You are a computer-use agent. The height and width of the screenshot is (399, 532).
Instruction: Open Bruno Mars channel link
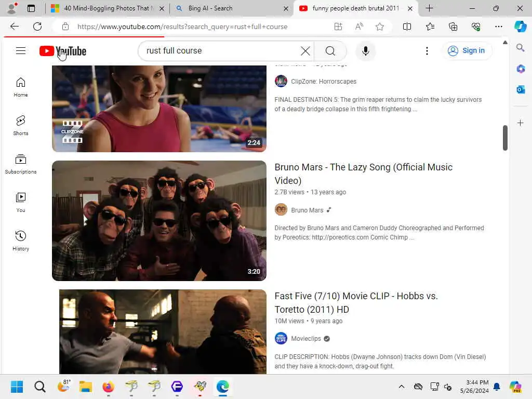pyautogui.click(x=307, y=210)
